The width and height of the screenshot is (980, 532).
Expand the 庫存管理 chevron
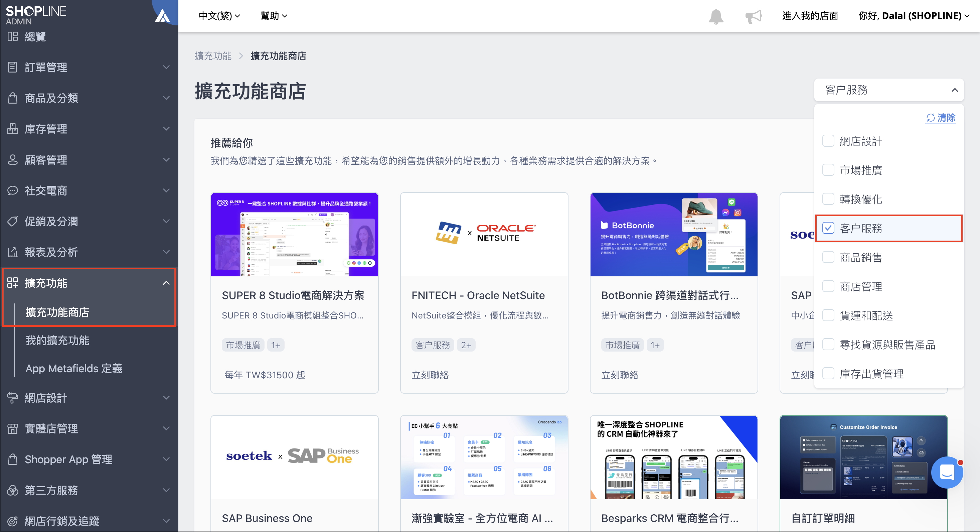[x=166, y=129]
